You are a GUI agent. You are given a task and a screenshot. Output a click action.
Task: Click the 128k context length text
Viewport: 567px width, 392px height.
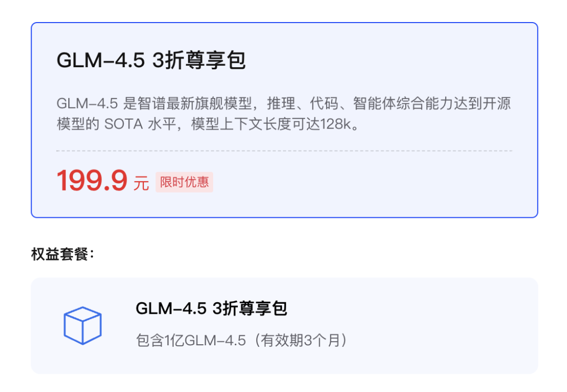click(336, 124)
